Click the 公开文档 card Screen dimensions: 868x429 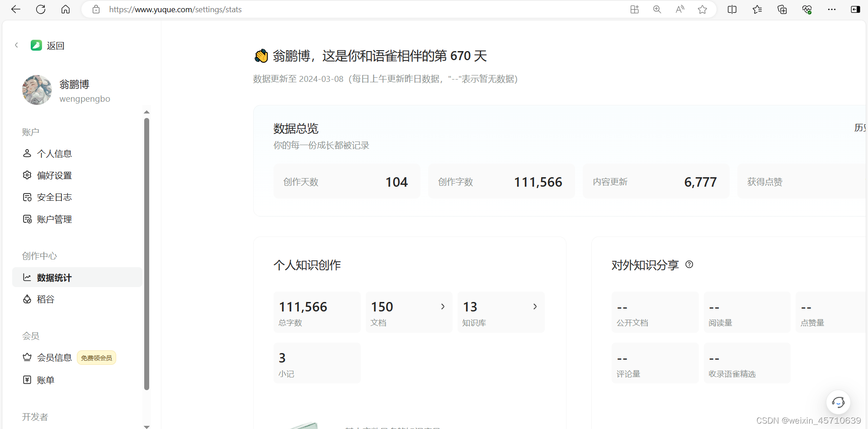pos(655,312)
